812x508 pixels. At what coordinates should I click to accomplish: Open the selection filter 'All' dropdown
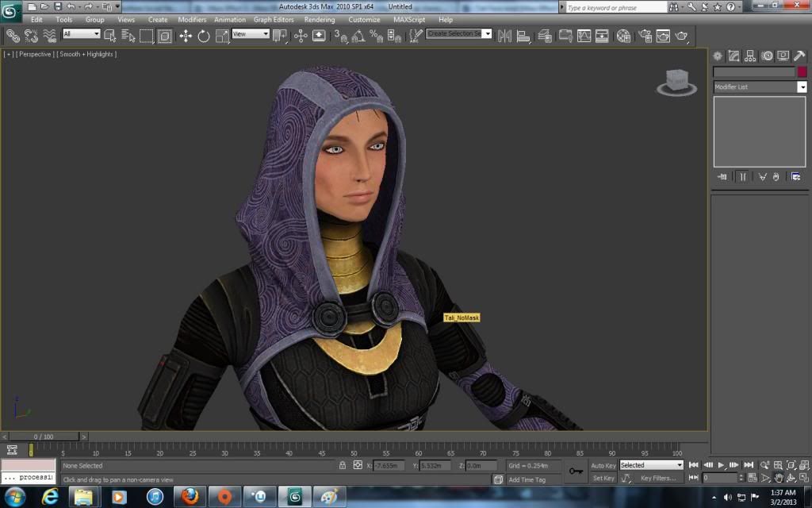click(x=82, y=34)
